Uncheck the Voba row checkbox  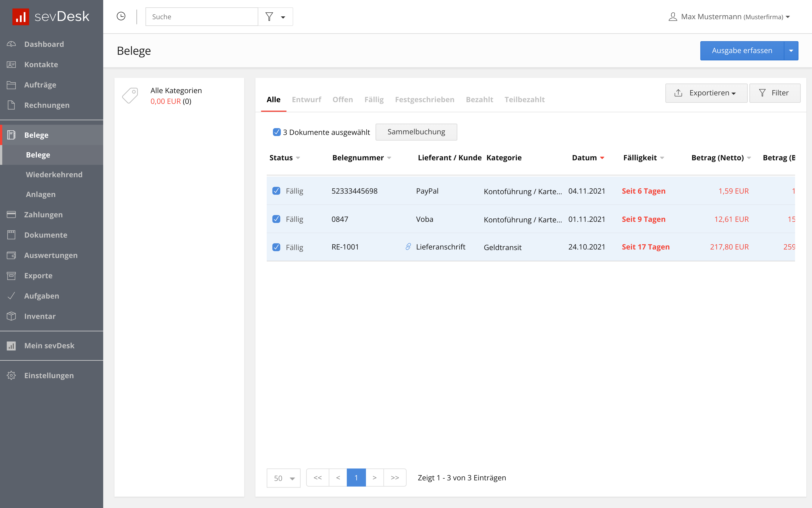click(276, 219)
